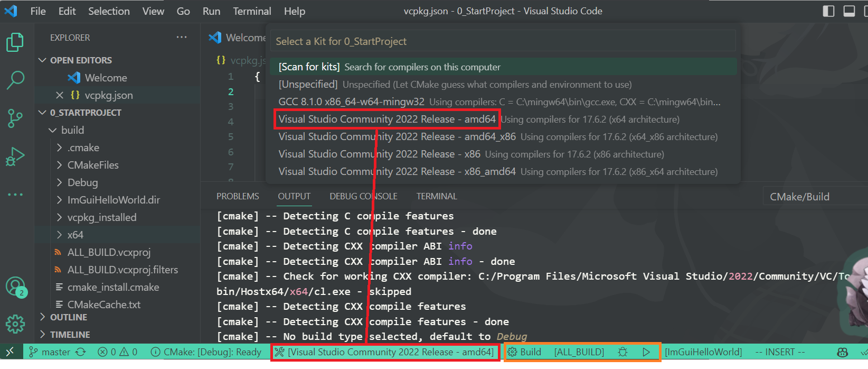Screen dimensions: 868x369
Task: Open the Search view icon
Action: 15,80
